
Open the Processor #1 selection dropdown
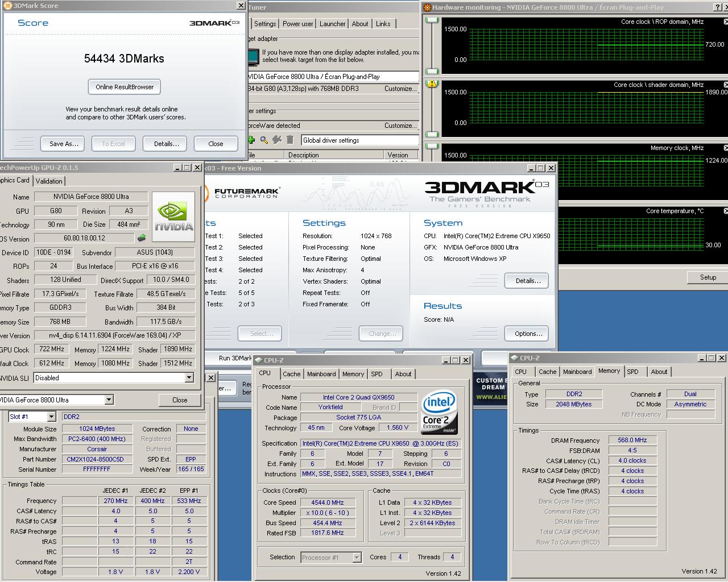coord(357,558)
